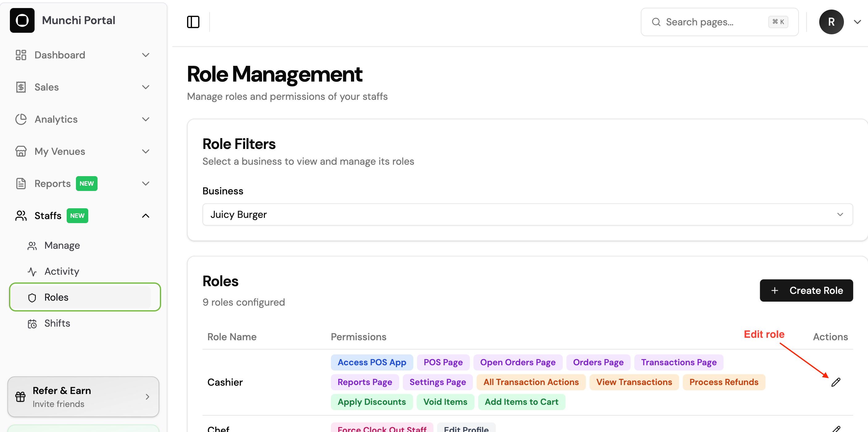Expand the Analytics menu chevron

click(146, 119)
